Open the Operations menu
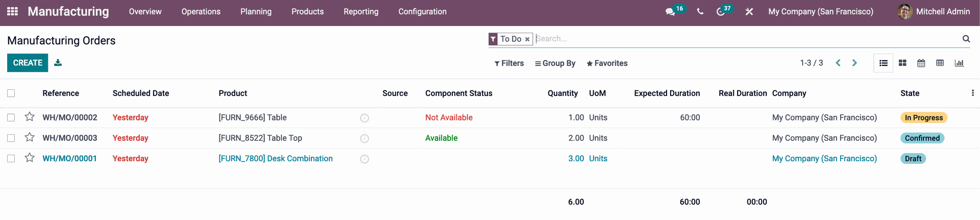Image resolution: width=980 pixels, height=220 pixels. [x=201, y=11]
